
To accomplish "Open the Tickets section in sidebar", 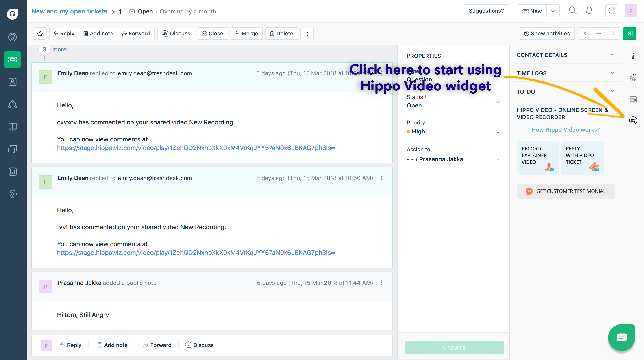I will [13, 60].
